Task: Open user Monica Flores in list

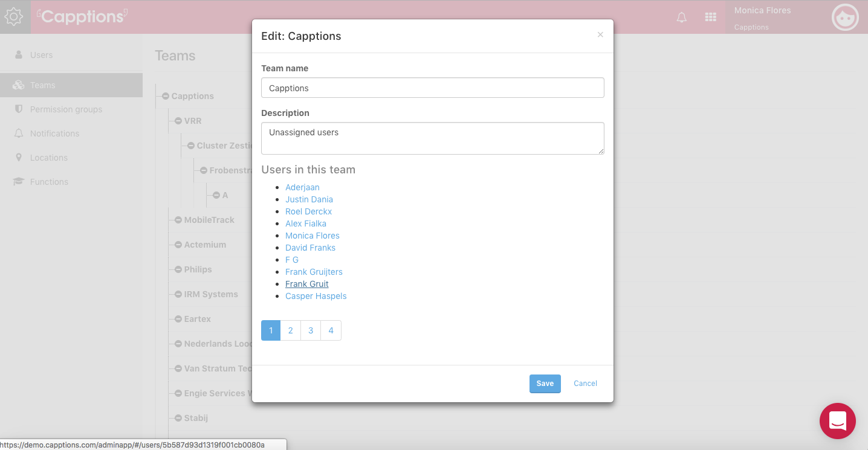Action: click(313, 236)
